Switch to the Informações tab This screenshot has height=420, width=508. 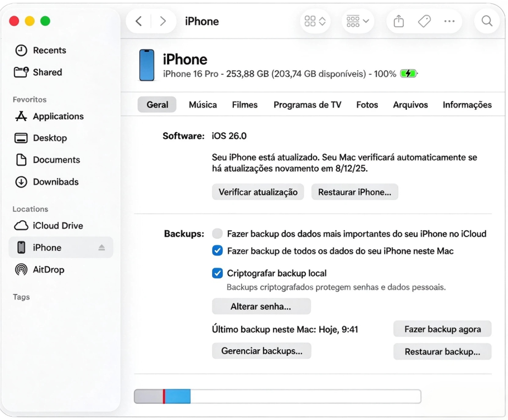(x=467, y=105)
